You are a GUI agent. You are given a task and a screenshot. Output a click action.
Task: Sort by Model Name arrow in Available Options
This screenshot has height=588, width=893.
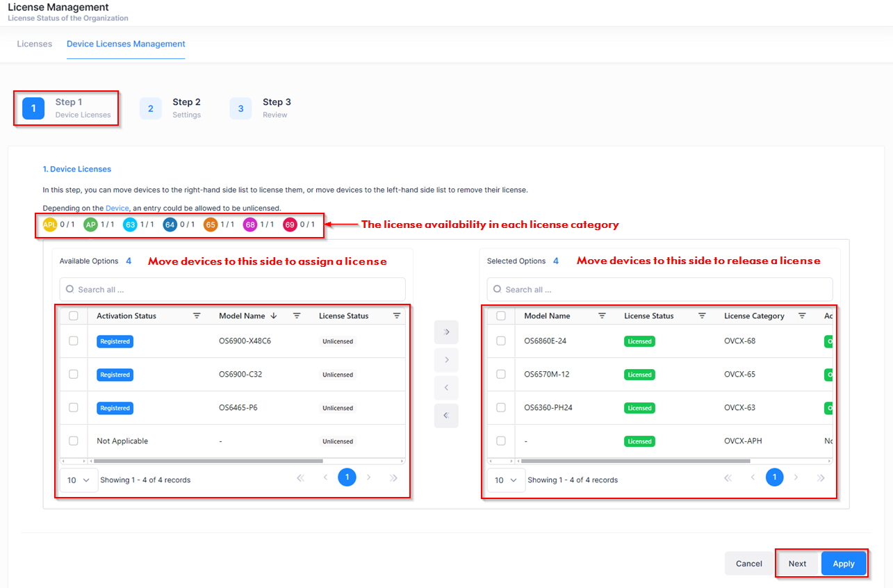(x=274, y=316)
